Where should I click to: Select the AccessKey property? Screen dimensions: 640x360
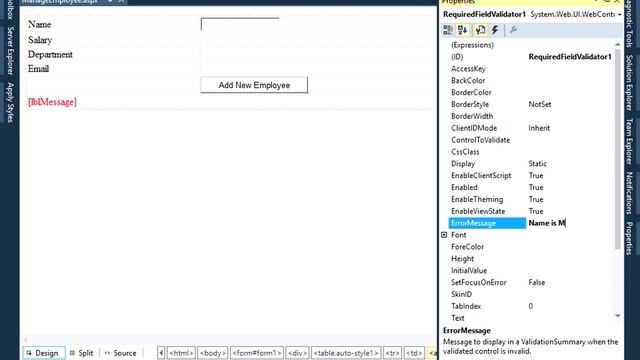tap(468, 69)
